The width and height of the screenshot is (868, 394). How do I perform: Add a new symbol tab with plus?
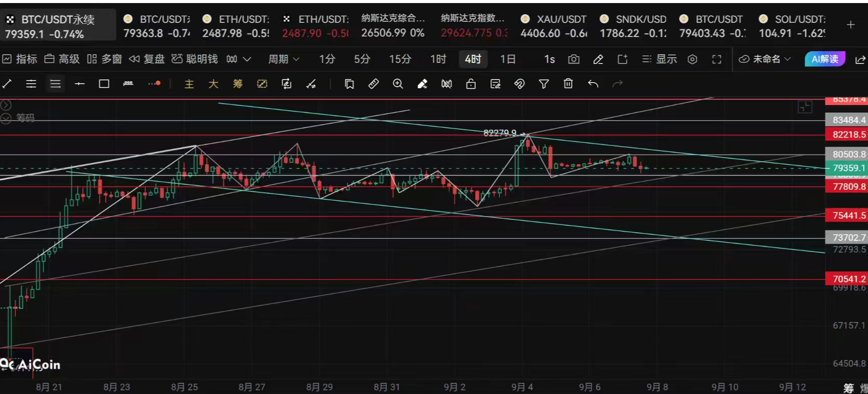pos(851,25)
